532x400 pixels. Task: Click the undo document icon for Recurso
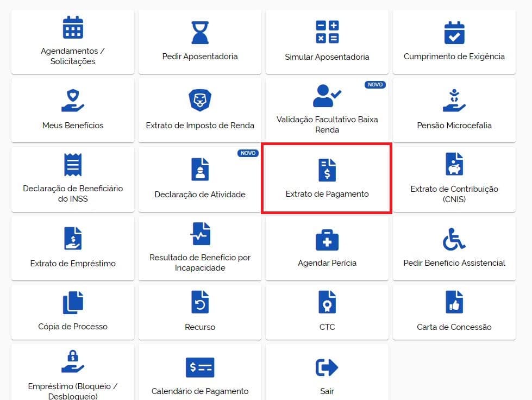click(200, 302)
